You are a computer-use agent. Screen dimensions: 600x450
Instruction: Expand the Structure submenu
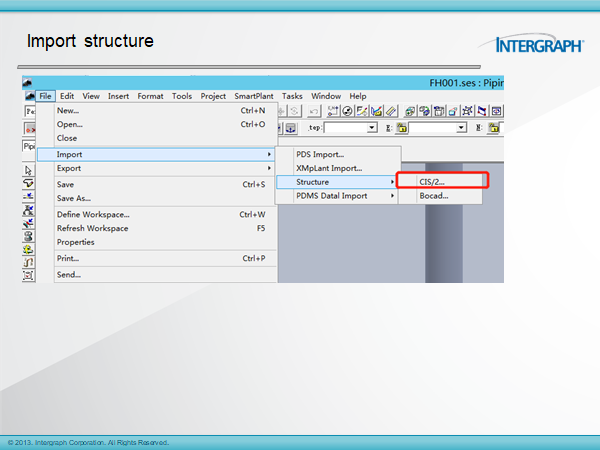pos(336,182)
